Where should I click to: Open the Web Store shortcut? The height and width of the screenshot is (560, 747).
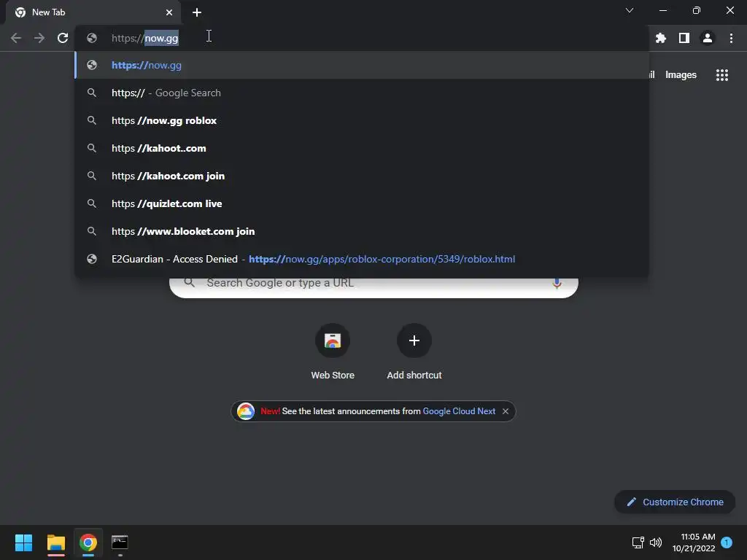[333, 351]
